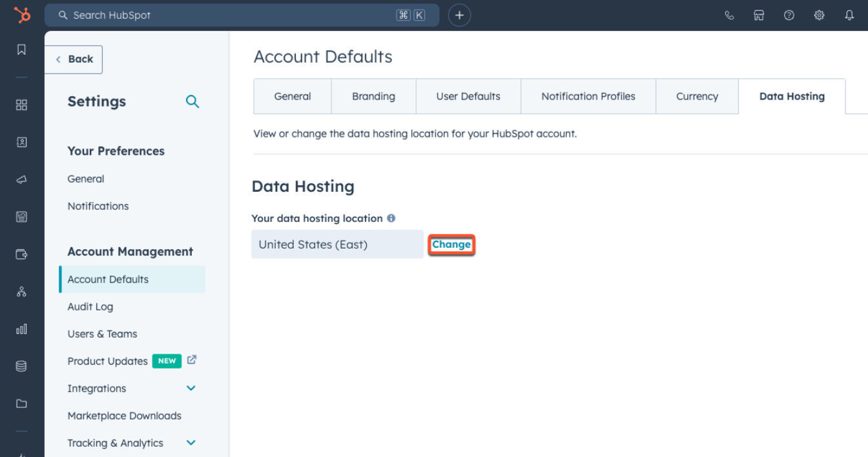Click the Back button
The width and height of the screenshot is (868, 457).
pyautogui.click(x=74, y=59)
